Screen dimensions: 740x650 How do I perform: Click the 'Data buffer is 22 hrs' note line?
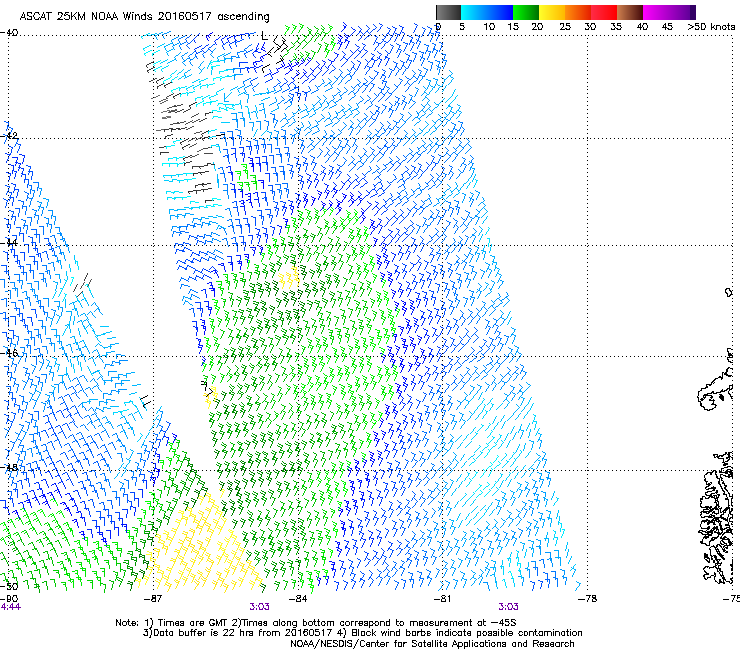coord(362,633)
